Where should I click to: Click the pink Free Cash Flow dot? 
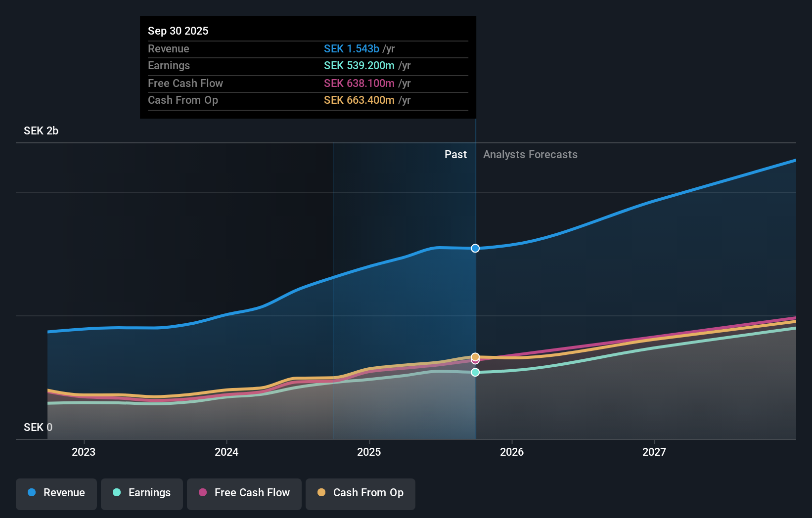click(202, 493)
